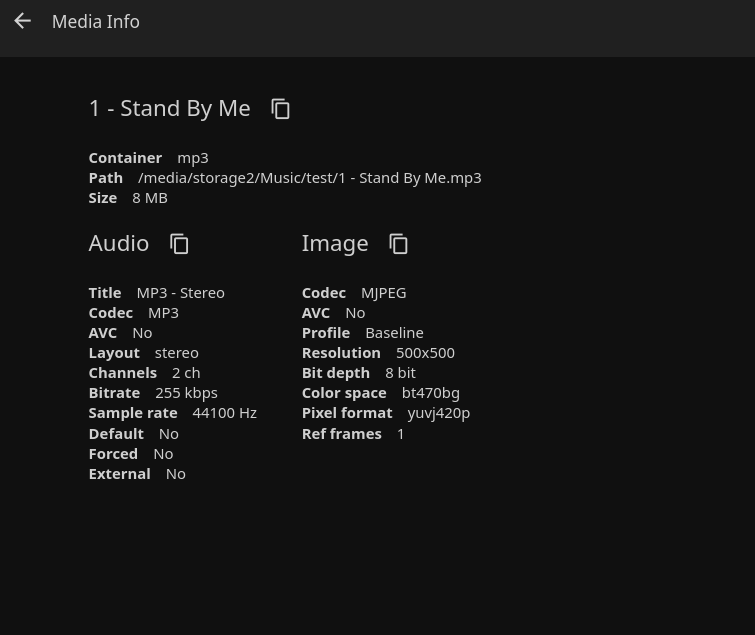Select the audio title "MP3 - Stereo"
The image size is (755, 635).
coord(180,292)
